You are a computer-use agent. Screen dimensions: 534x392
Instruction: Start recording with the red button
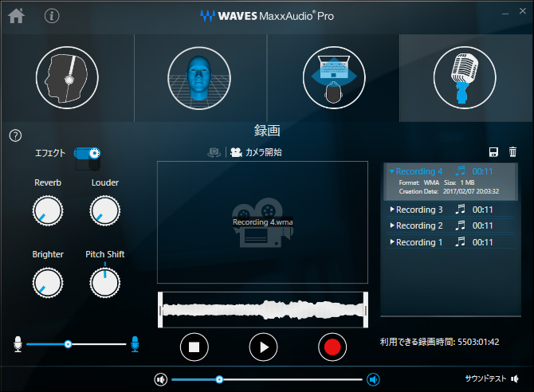(332, 347)
